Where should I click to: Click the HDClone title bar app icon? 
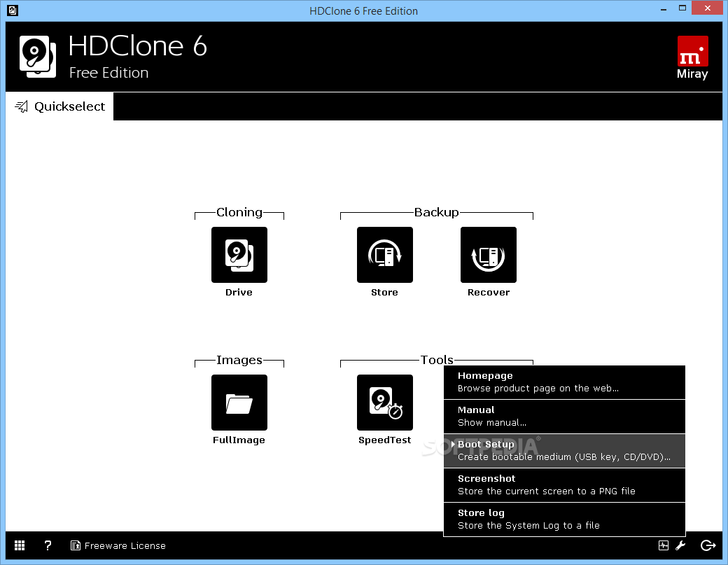[13, 11]
